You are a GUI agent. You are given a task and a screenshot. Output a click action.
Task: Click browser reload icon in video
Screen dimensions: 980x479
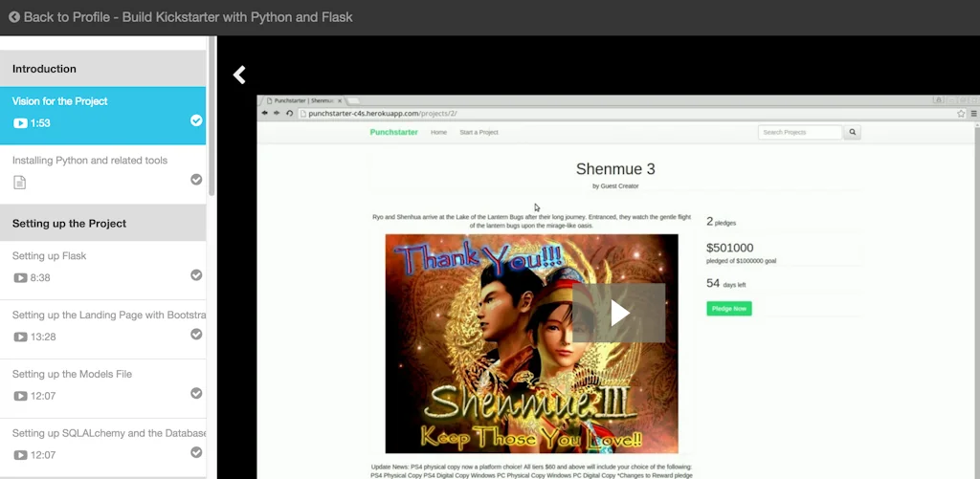pyautogui.click(x=289, y=113)
